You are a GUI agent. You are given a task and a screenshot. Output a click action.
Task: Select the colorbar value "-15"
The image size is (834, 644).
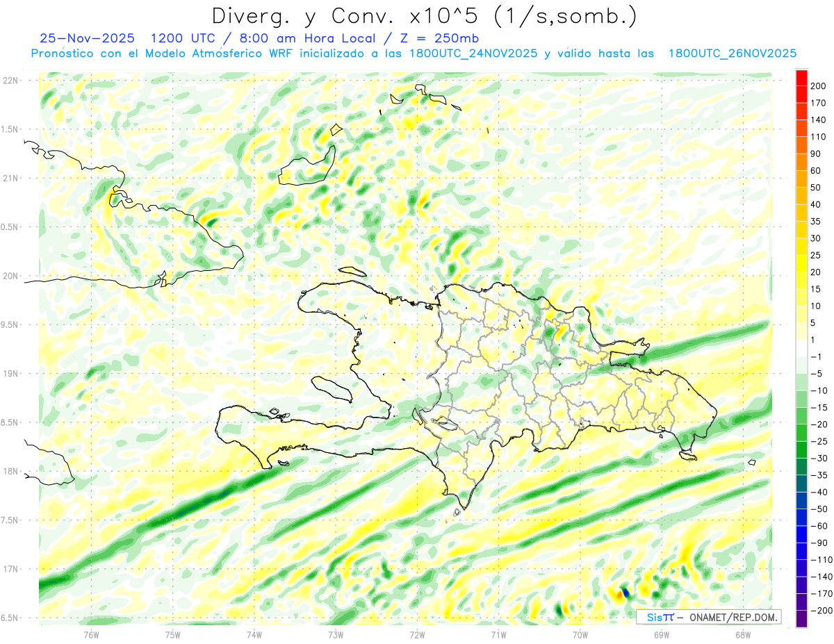point(819,408)
